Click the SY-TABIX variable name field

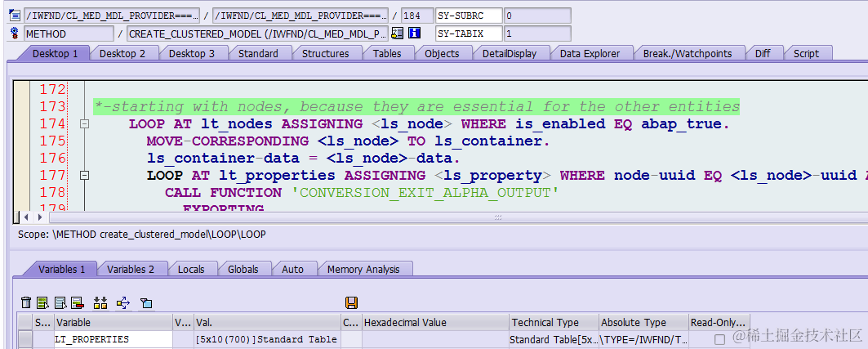[469, 34]
